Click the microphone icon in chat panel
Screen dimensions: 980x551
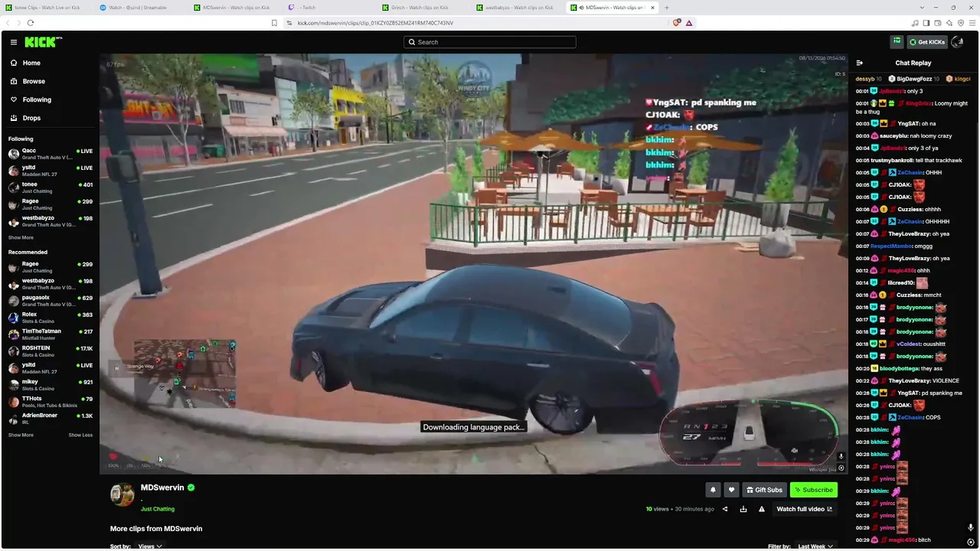[x=971, y=527]
